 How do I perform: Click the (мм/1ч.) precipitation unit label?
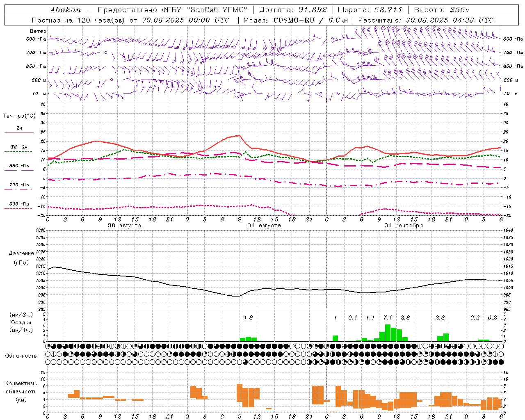(21, 330)
